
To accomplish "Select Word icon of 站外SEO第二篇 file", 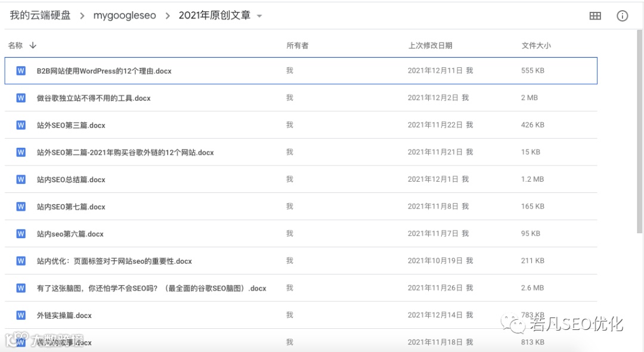I will 21,152.
